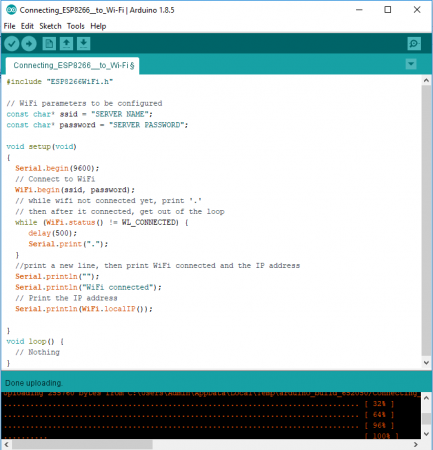Viewport: 433px width, 450px height.
Task: Click the 32% progress line in console
Action: pos(199,405)
